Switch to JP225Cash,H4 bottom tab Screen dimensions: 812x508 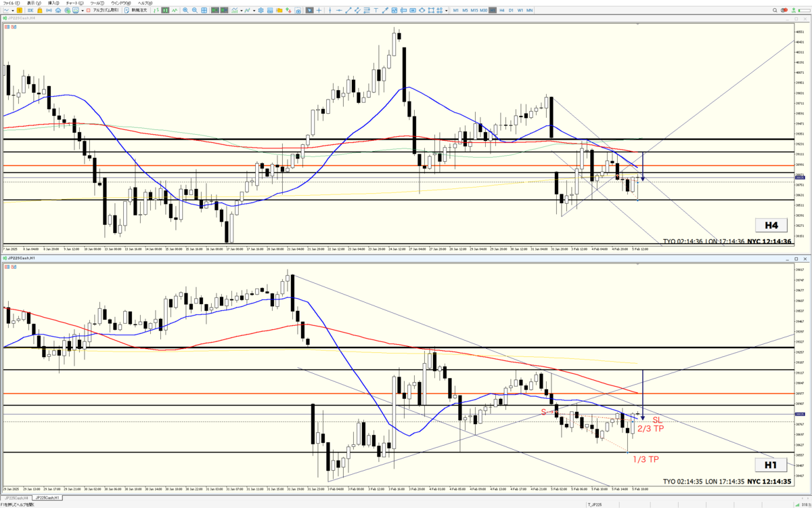coord(16,498)
